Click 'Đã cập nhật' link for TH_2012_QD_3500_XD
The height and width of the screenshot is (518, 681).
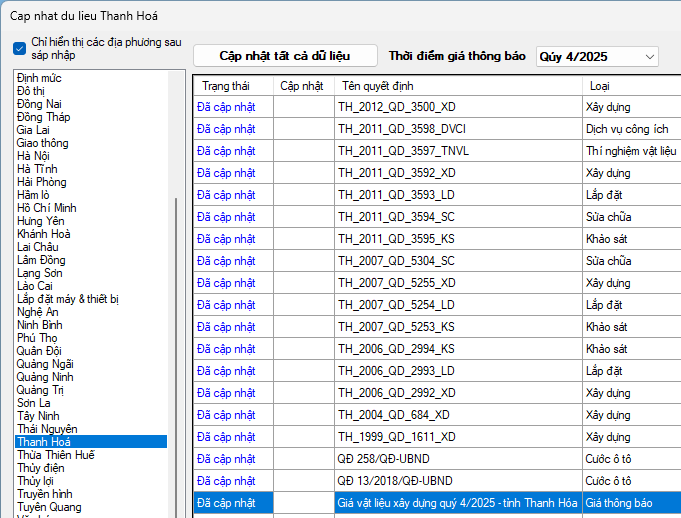(x=226, y=106)
